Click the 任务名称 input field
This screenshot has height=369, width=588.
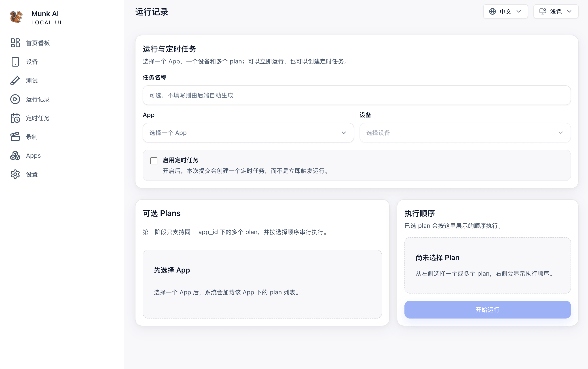click(357, 95)
